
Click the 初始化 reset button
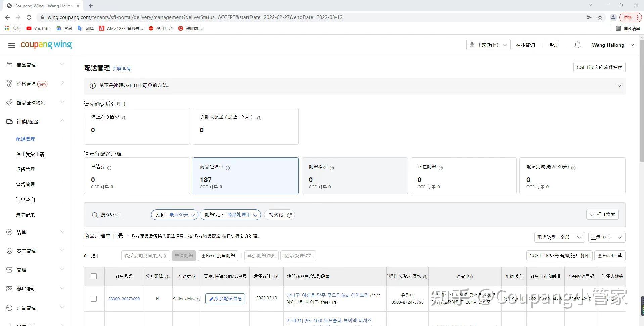coord(280,215)
